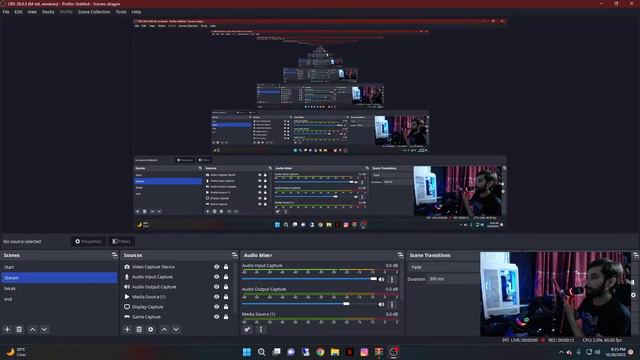Select the end scene

click(59, 299)
